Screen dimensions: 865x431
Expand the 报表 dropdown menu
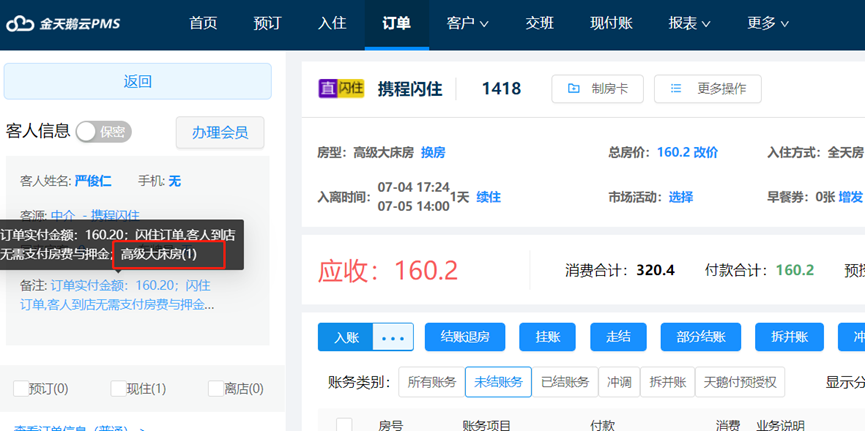689,24
